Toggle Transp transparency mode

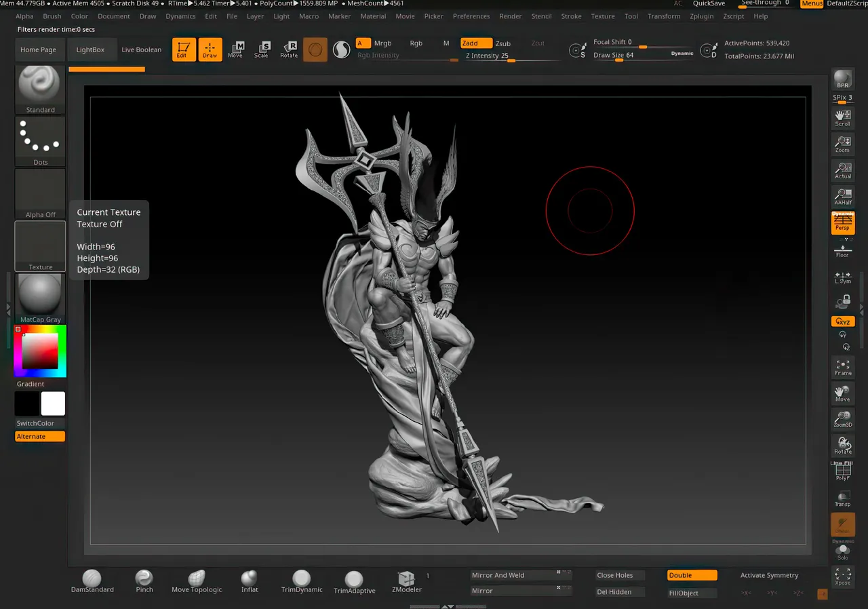pos(843,498)
